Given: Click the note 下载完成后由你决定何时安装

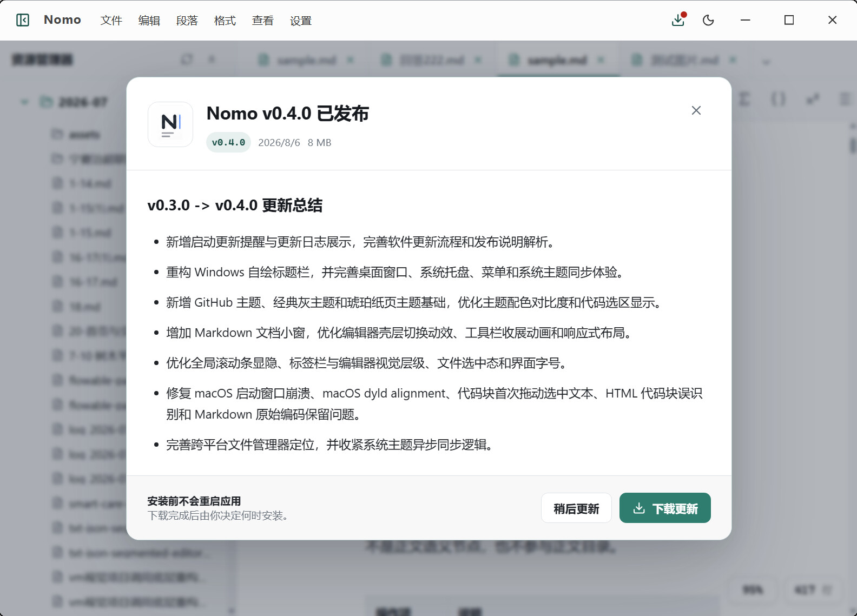Looking at the screenshot, I should [218, 515].
